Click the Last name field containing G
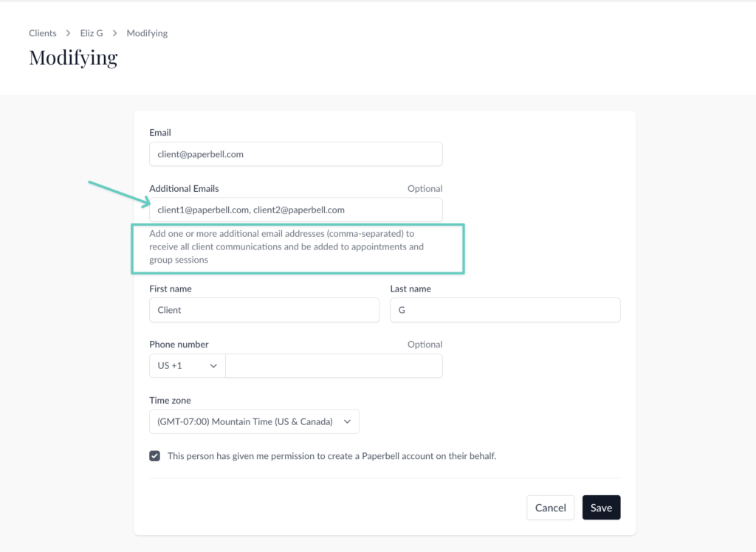This screenshot has width=756, height=552. click(x=505, y=310)
